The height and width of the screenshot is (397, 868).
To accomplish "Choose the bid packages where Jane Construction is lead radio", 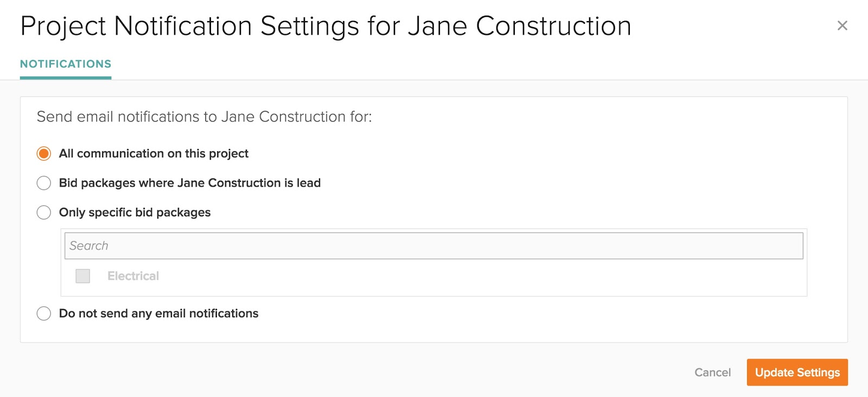I will [44, 183].
